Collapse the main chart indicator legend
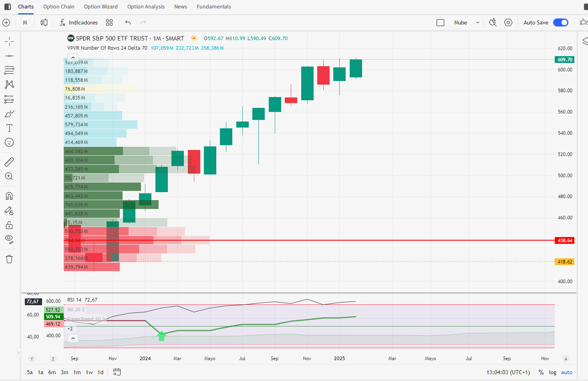This screenshot has width=588, height=381. tap(73, 58)
